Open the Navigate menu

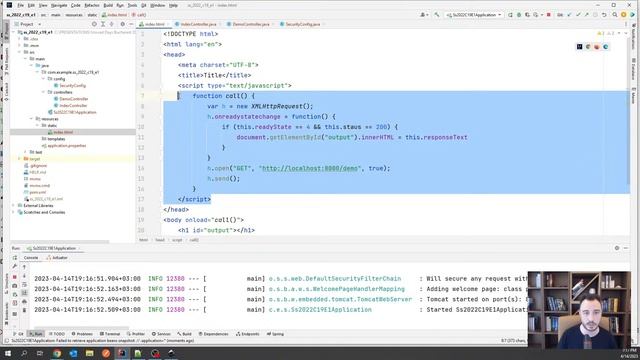pos(59,5)
